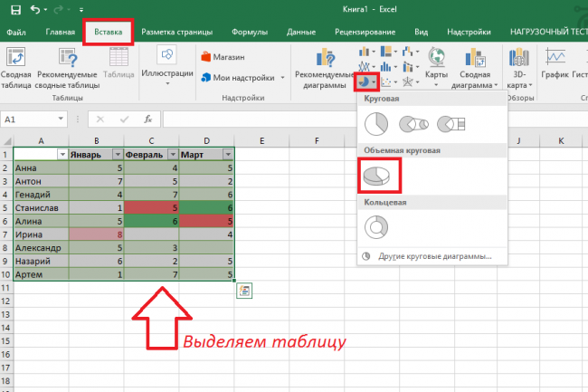The height and width of the screenshot is (392, 588).
Task: Open the Customize Quick Access Toolbar dropdown
Action: [x=81, y=10]
